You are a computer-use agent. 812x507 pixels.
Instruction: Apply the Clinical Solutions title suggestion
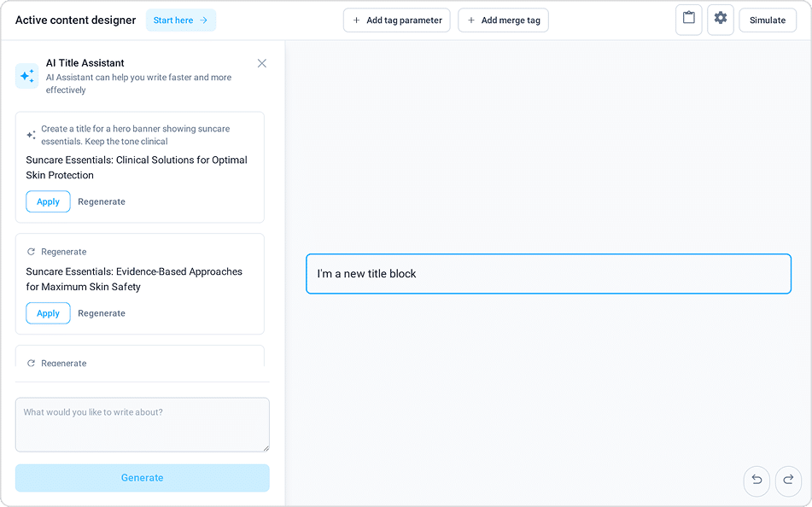click(x=48, y=201)
